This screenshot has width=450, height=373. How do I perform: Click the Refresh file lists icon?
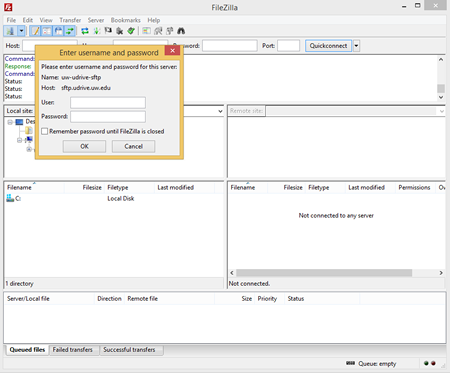click(85, 31)
